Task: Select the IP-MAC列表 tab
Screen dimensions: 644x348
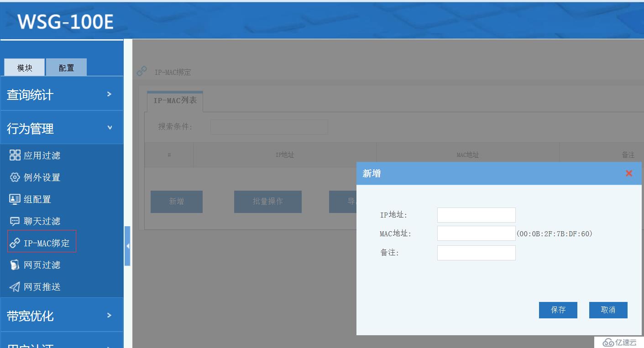Action: pyautogui.click(x=175, y=101)
